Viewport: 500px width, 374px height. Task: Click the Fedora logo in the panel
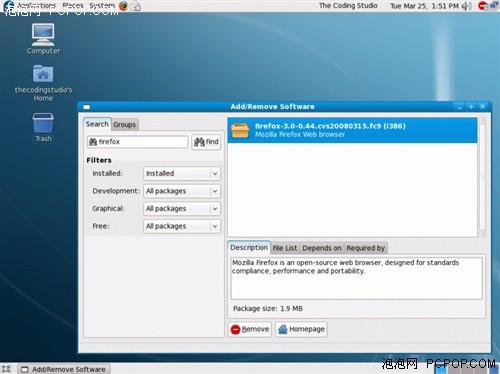point(9,6)
